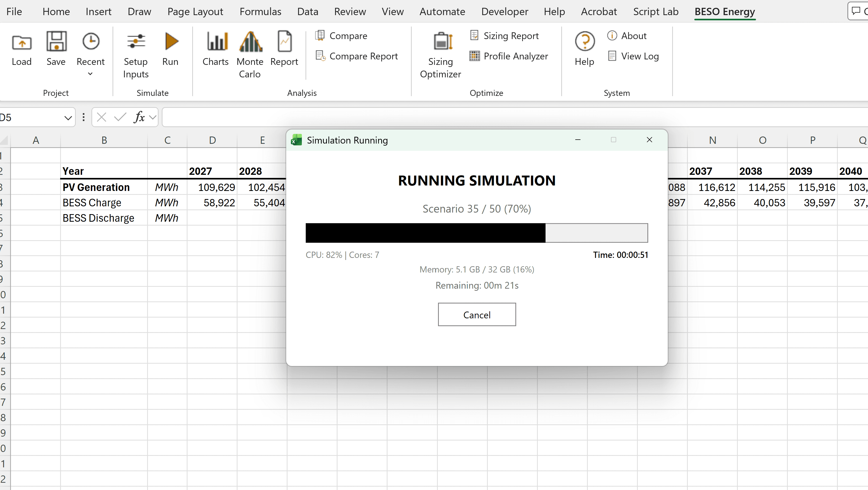Click the simulation progress bar
Image resolution: width=868 pixels, height=490 pixels.
(x=477, y=233)
